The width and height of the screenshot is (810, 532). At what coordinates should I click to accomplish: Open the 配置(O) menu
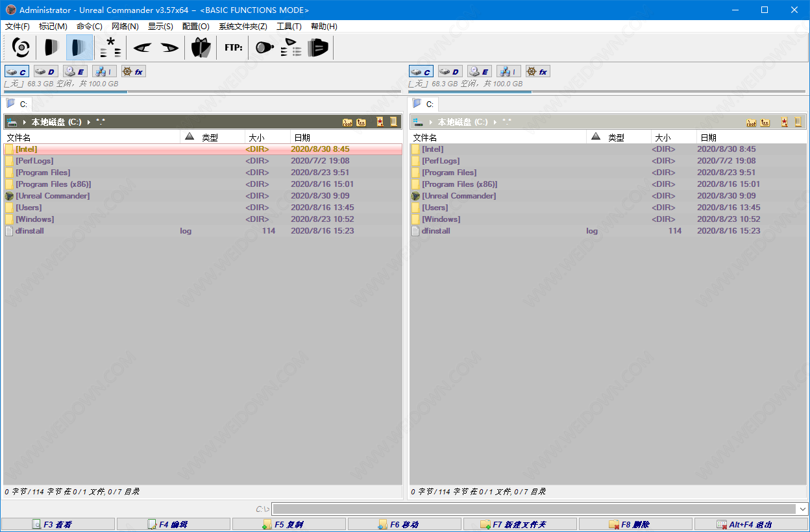coord(196,27)
